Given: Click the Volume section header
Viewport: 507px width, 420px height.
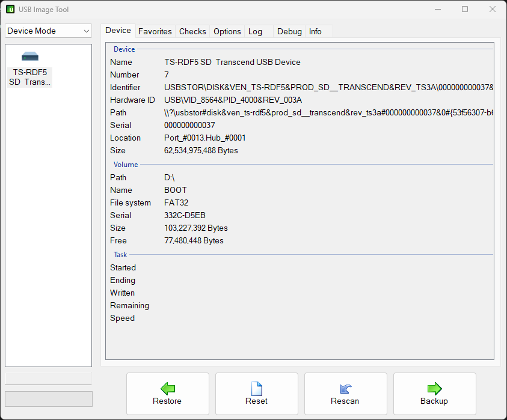Looking at the screenshot, I should coord(126,165).
